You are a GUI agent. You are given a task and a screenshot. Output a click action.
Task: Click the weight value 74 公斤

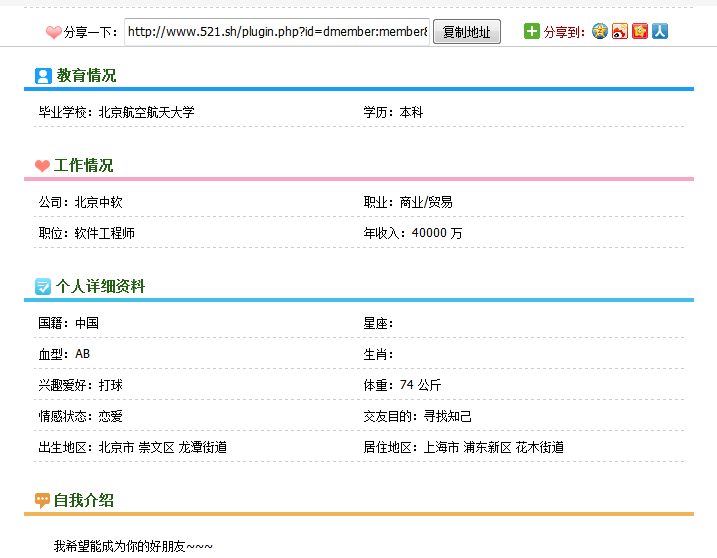420,385
